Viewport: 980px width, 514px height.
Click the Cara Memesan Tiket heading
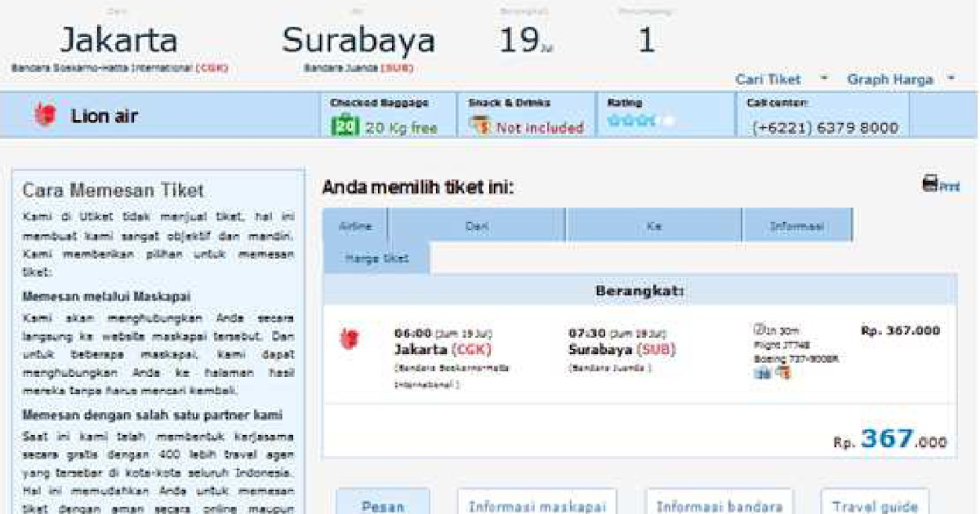[114, 191]
